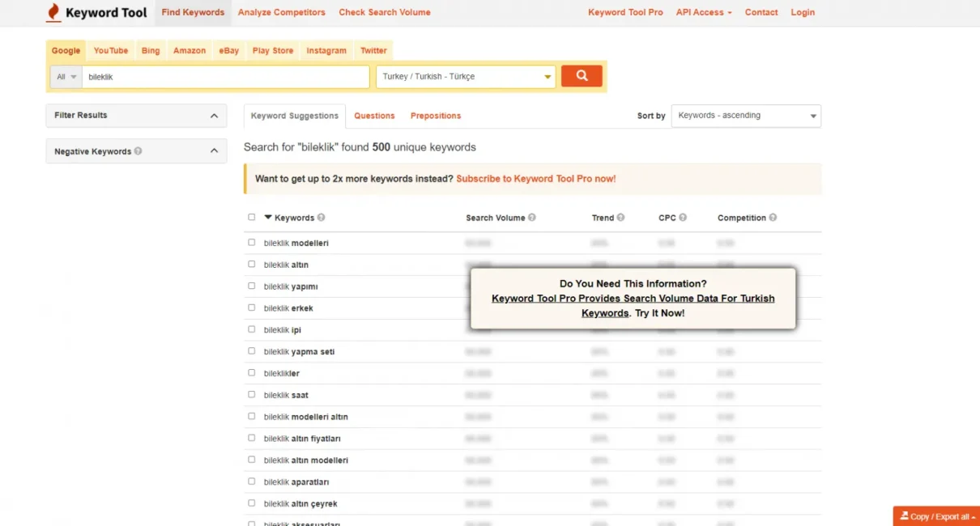Check the bileklik saat checkbox
This screenshot has height=526, width=980.
coord(251,395)
